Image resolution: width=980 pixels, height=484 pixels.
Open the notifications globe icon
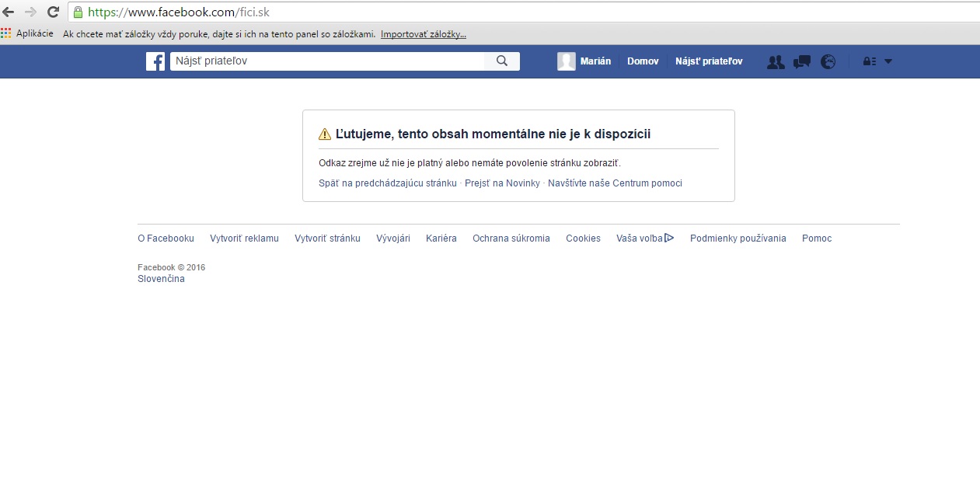[x=828, y=62]
